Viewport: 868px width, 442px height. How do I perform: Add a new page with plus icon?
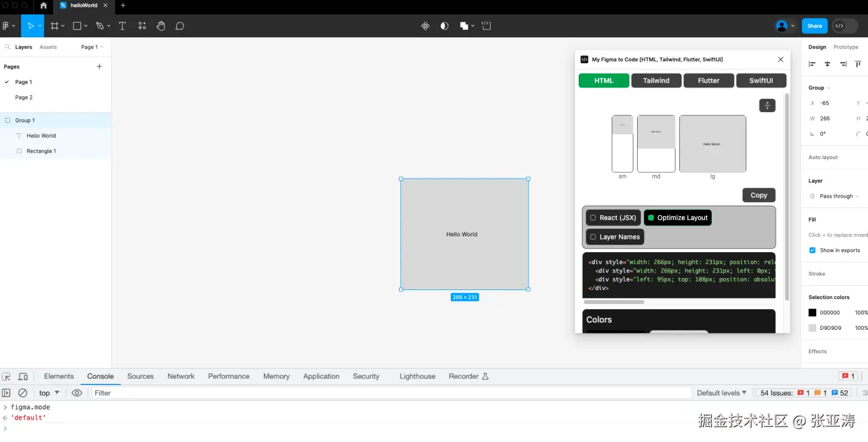pos(99,66)
